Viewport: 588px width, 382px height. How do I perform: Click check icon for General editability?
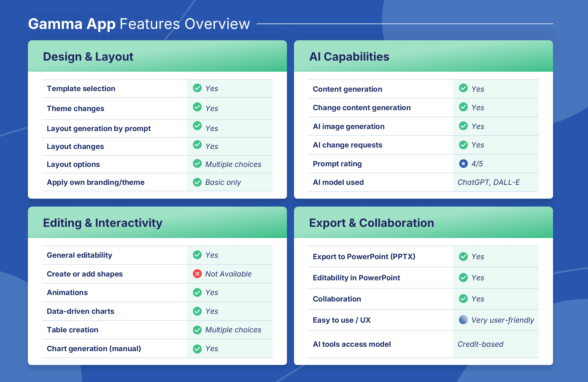(x=197, y=255)
